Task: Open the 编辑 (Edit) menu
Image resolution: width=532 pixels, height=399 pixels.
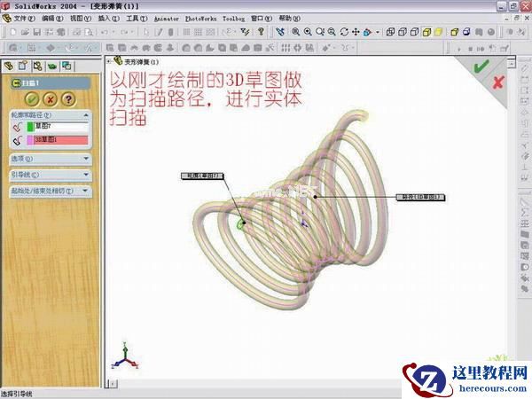Action: tap(52, 19)
